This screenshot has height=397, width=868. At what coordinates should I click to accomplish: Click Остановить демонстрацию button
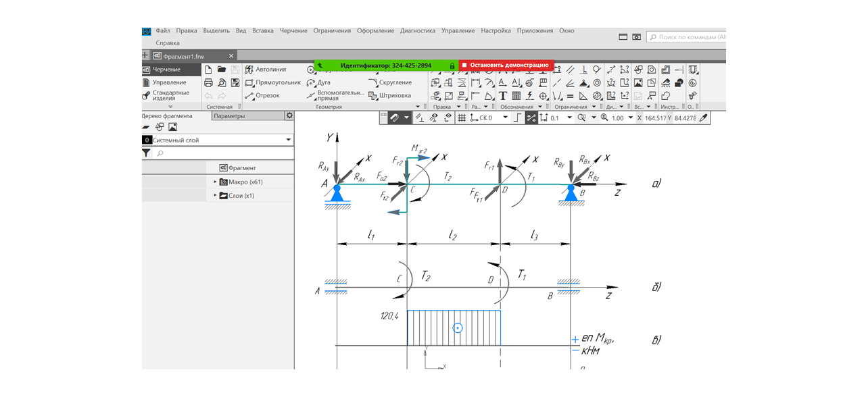(506, 65)
